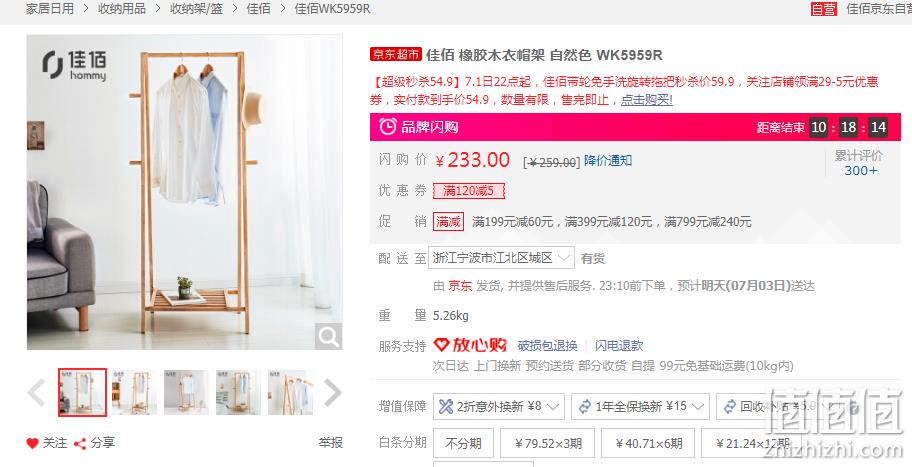Select the second product thumbnail
The image size is (912, 467).
click(134, 393)
